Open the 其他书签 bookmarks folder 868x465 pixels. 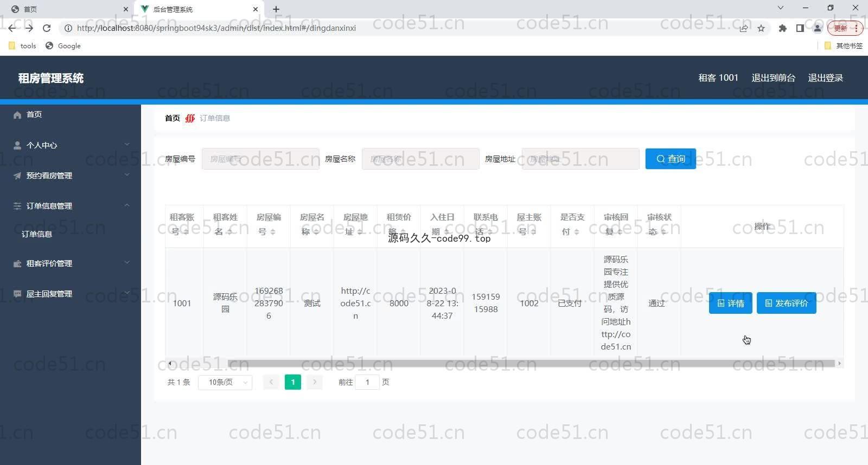pos(843,46)
